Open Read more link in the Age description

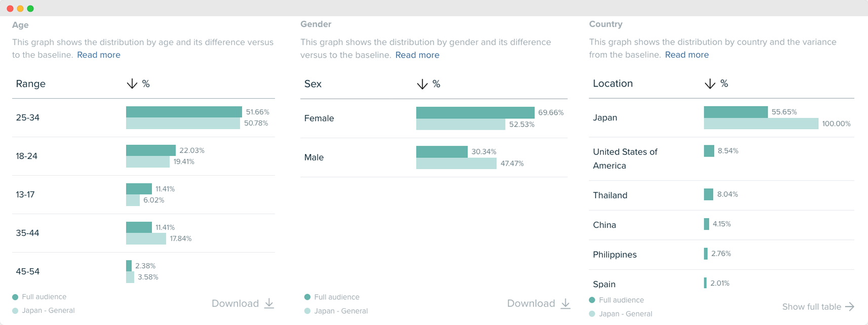click(x=99, y=55)
